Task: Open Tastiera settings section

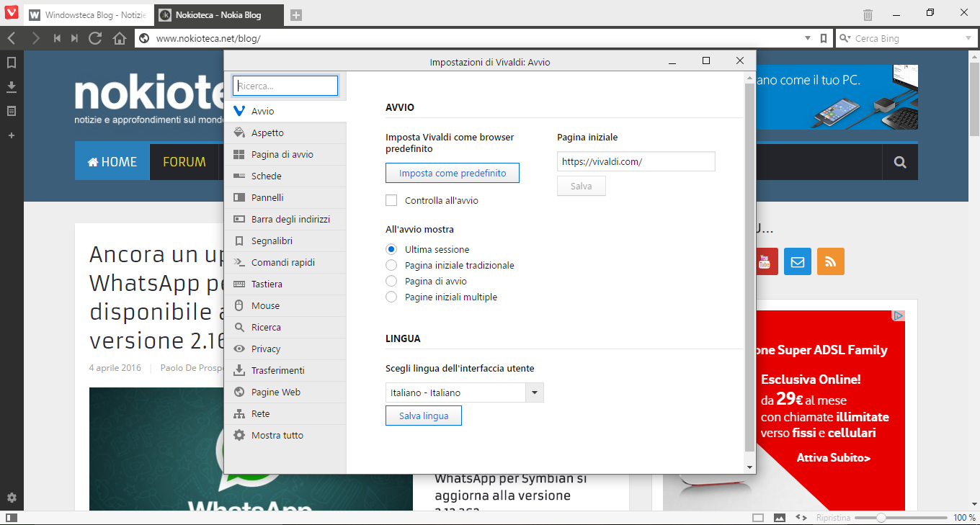Action: click(285, 284)
